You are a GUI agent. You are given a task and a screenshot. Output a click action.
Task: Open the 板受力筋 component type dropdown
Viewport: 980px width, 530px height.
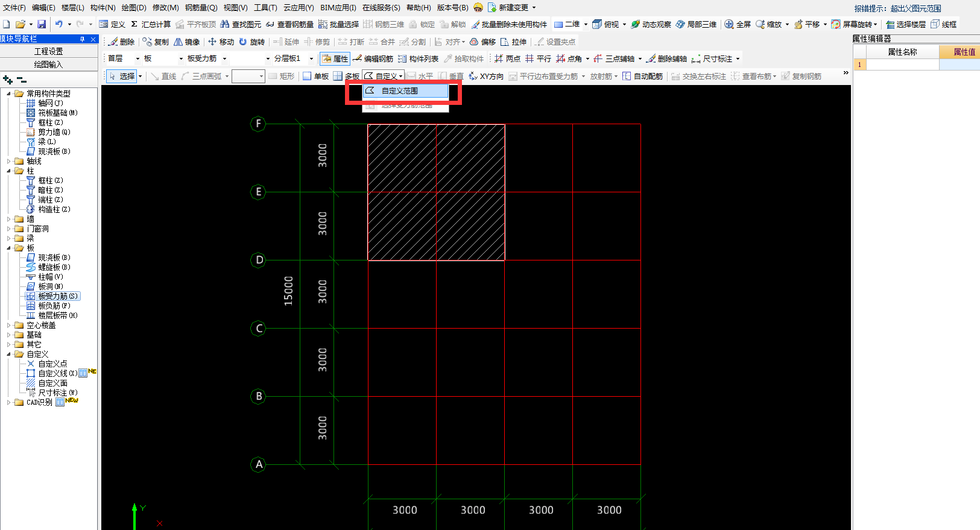(224, 58)
